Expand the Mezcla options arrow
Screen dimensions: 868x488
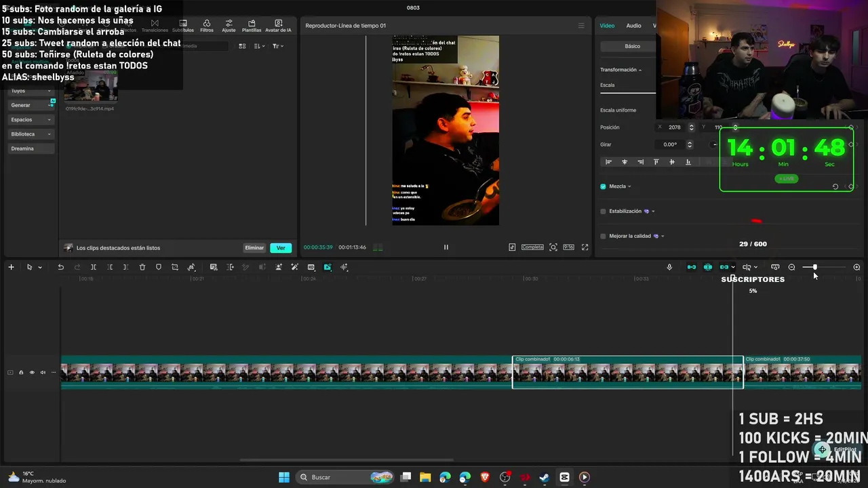pos(629,186)
